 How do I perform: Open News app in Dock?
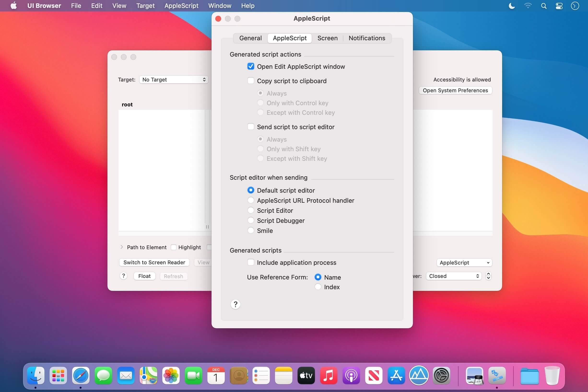coord(374,375)
